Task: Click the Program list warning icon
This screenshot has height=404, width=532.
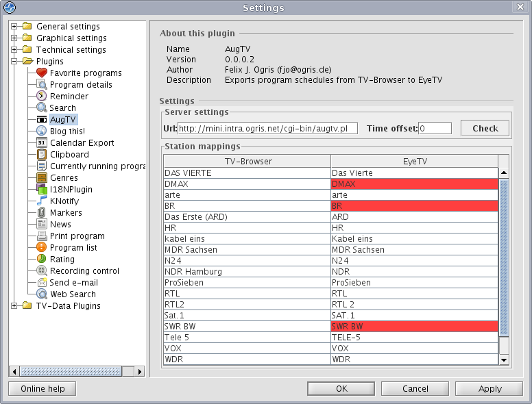Action: (x=41, y=248)
